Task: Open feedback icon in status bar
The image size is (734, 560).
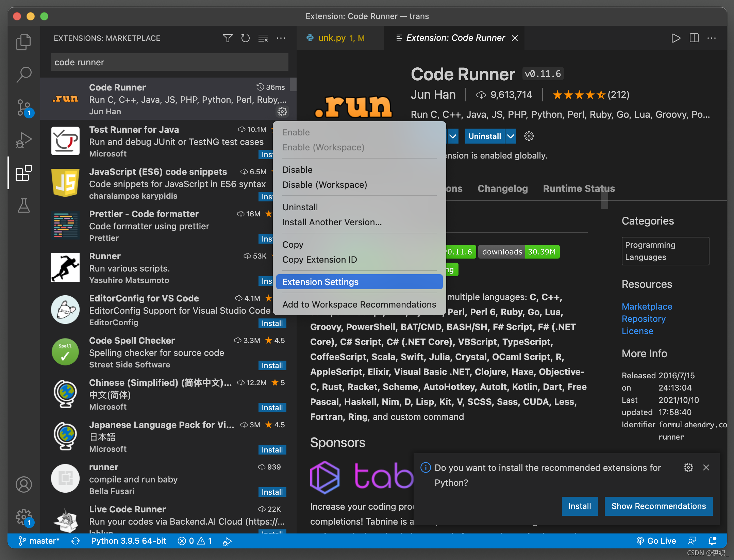Action: (x=692, y=541)
